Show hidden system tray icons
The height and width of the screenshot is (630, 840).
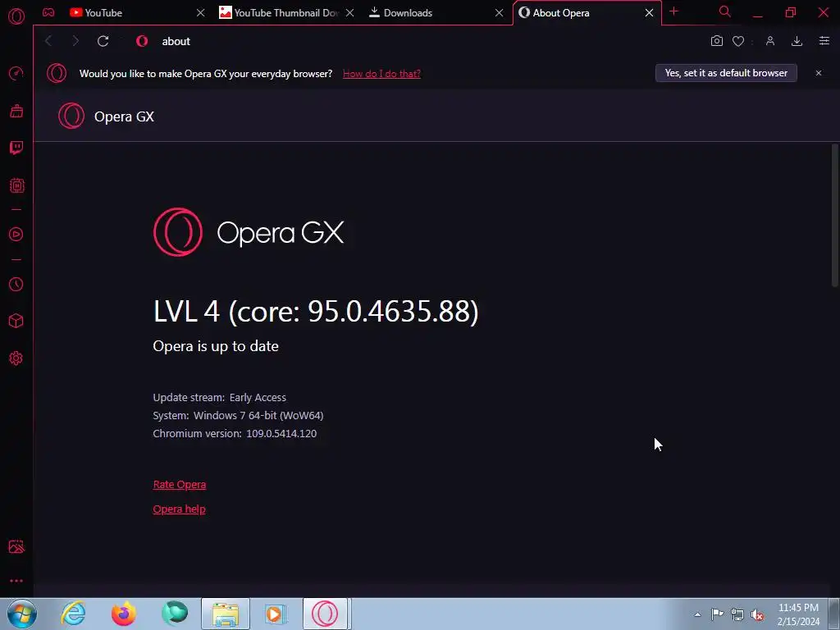(697, 614)
